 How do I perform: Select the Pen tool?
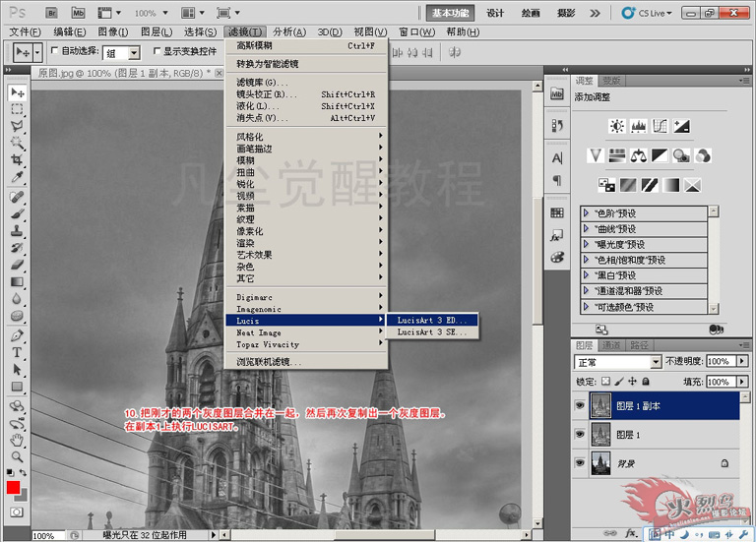[18, 335]
